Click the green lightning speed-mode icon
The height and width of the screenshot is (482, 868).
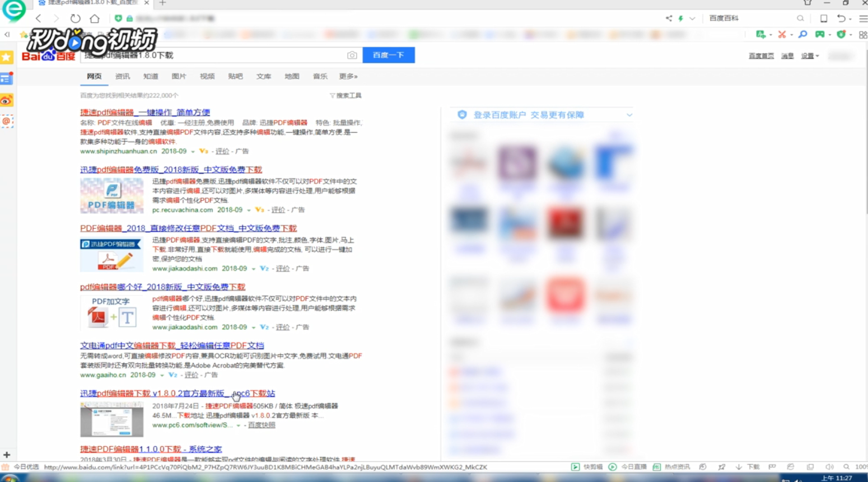[681, 18]
